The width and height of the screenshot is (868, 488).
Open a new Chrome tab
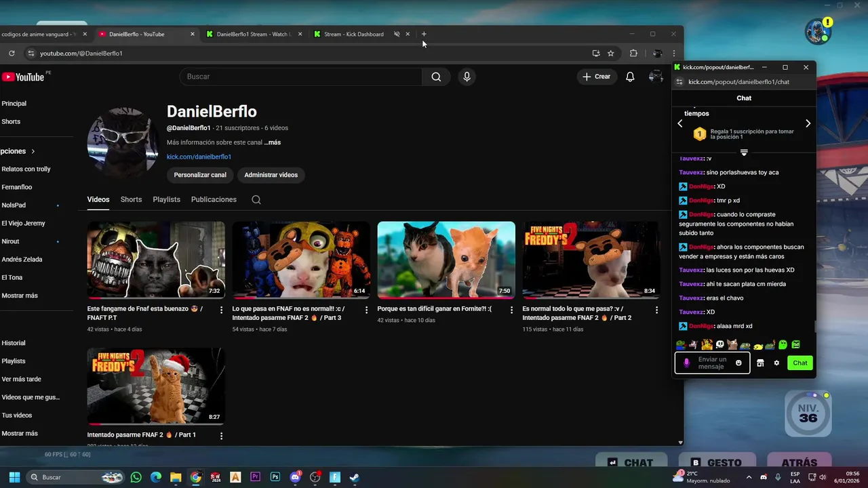coord(424,34)
